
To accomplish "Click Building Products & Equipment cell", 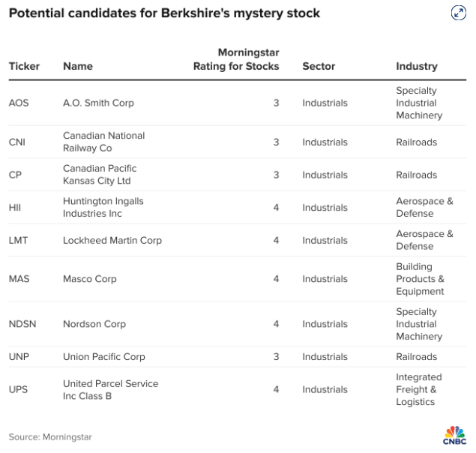I will click(x=420, y=279).
